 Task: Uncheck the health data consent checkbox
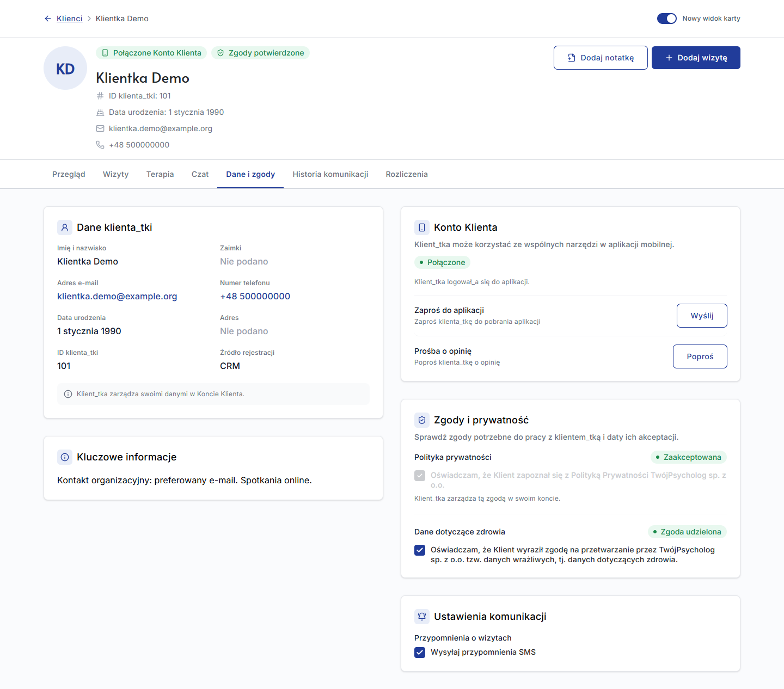tap(420, 550)
